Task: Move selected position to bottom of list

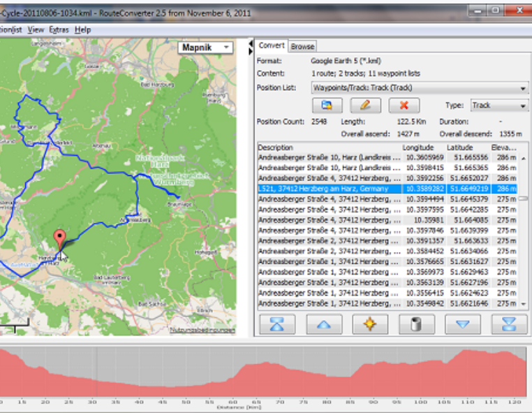Action: point(509,324)
